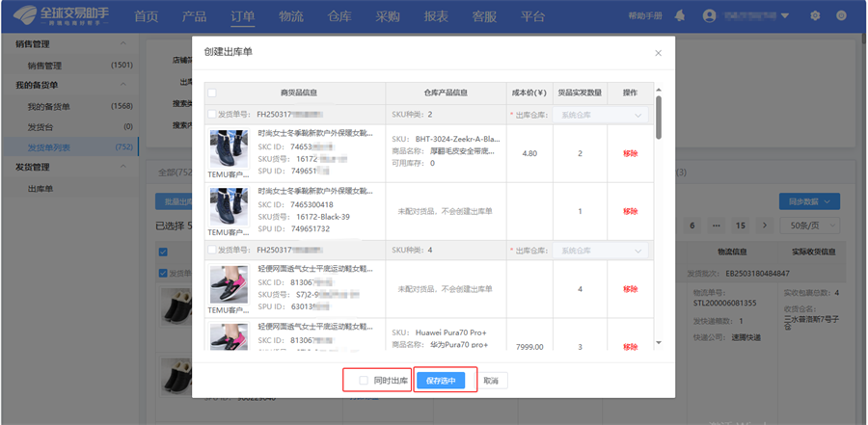
Task: Uncheck the 发货单 row checkbox in background
Action: point(163,273)
